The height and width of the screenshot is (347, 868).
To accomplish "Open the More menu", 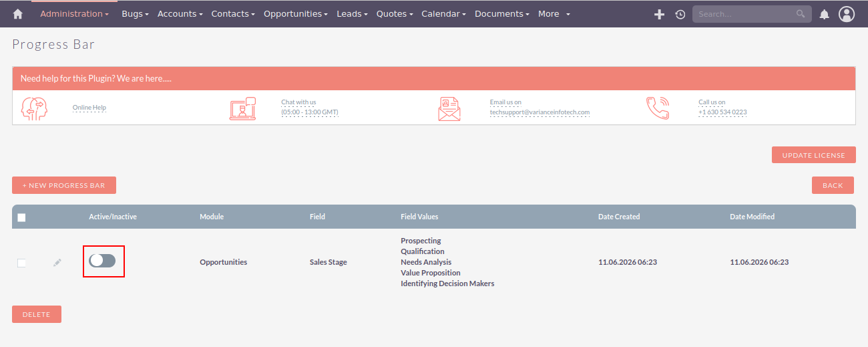I will click(x=554, y=14).
